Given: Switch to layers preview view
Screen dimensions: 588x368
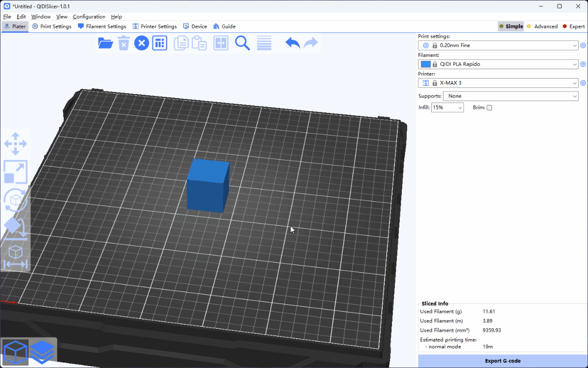Looking at the screenshot, I should pyautogui.click(x=42, y=351).
